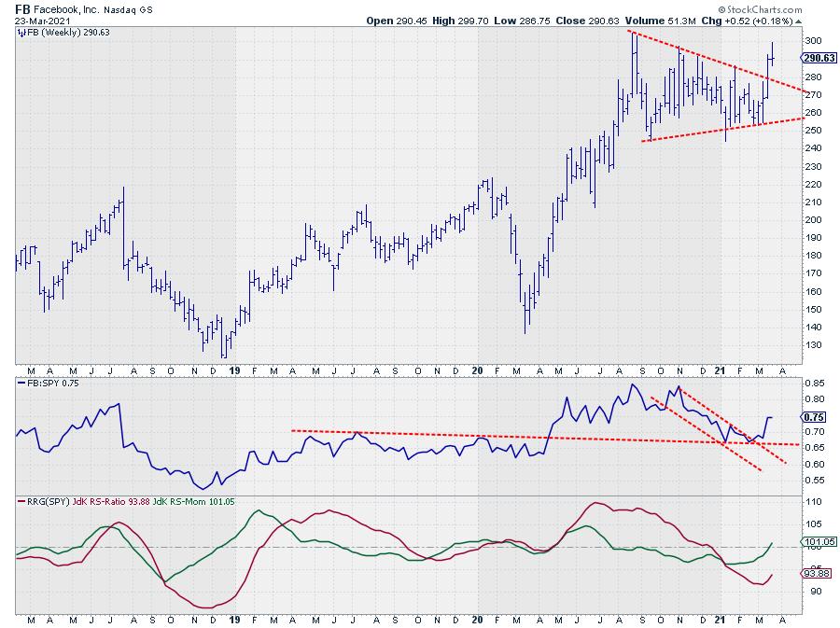Click the 105 label on the RRG axis
The height and width of the screenshot is (628, 840).
coord(814,524)
